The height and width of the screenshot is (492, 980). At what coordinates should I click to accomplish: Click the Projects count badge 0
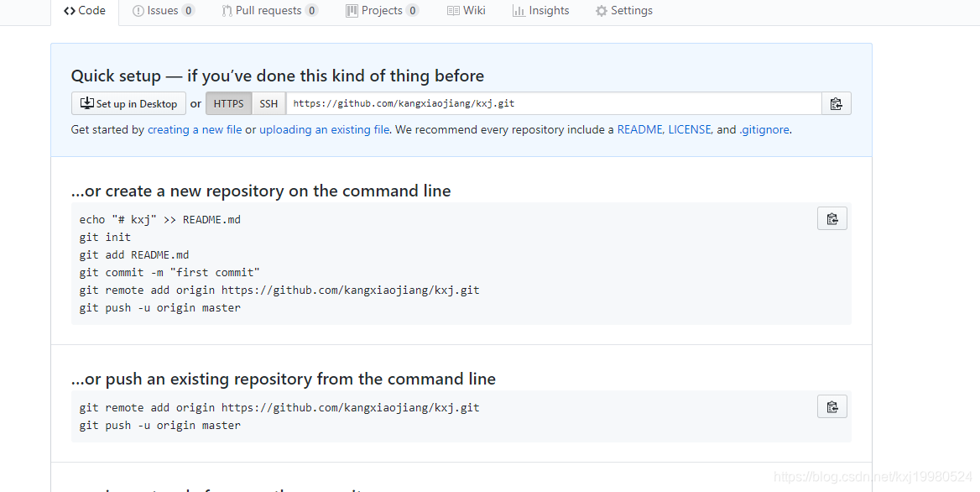(x=412, y=11)
